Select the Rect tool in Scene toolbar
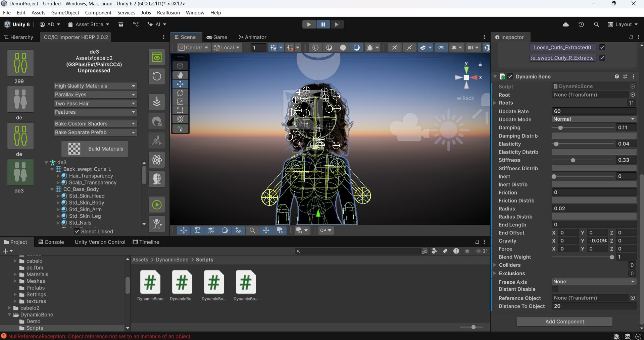 coord(180,110)
